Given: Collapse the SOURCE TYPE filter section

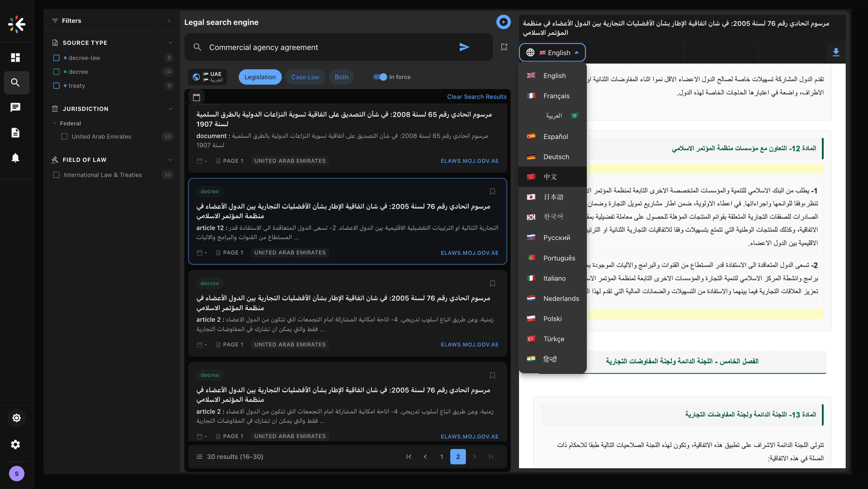Looking at the screenshot, I should pyautogui.click(x=170, y=43).
